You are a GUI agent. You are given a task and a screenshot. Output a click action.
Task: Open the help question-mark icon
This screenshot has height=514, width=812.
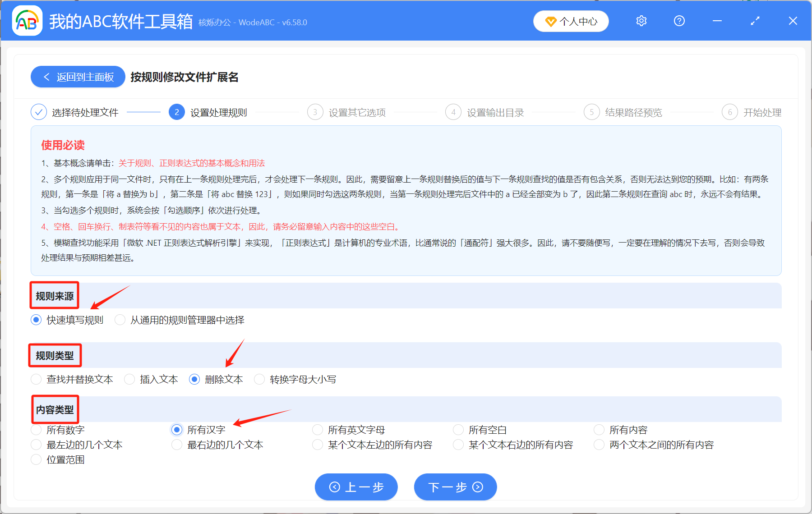pyautogui.click(x=679, y=21)
